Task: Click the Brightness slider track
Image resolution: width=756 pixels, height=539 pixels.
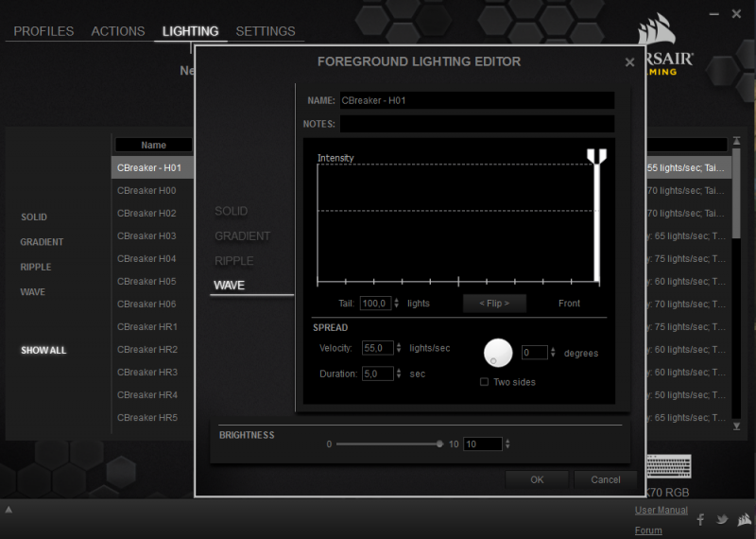Action: [x=389, y=443]
